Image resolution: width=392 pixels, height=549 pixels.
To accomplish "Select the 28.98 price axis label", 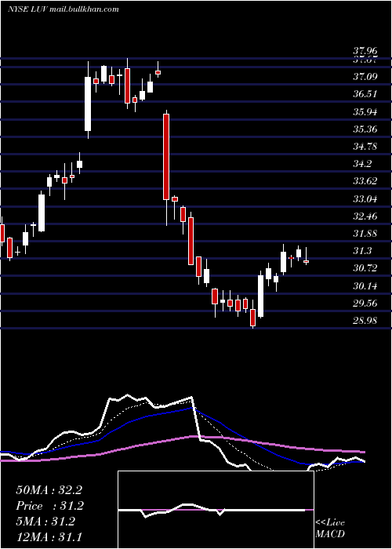I will [x=365, y=320].
